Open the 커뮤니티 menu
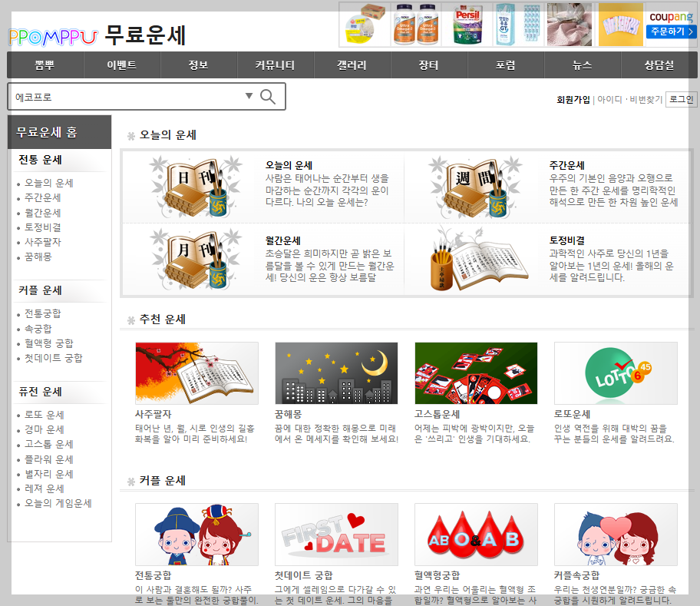Viewport: 700px width, 606px height. (276, 65)
